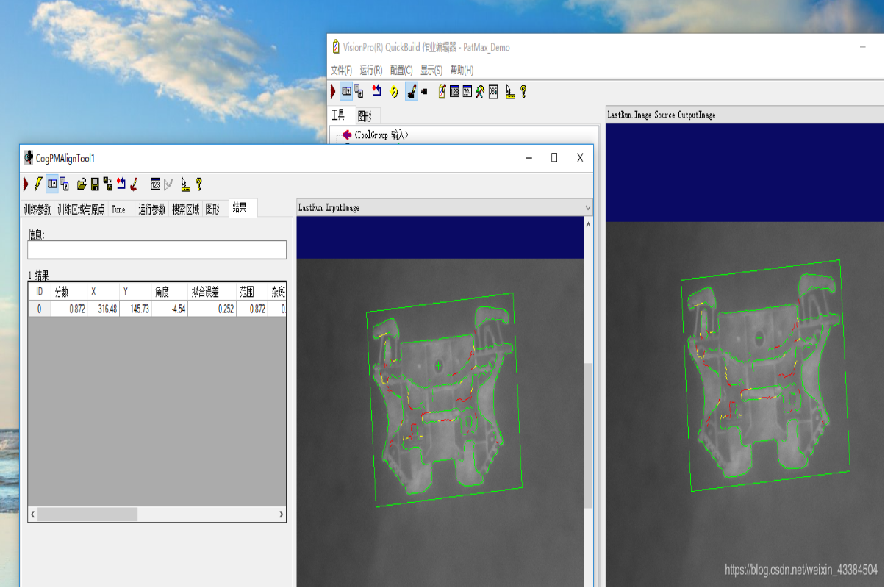The height and width of the screenshot is (588, 885).
Task: Open the 显示(S) menu
Action: coord(431,71)
